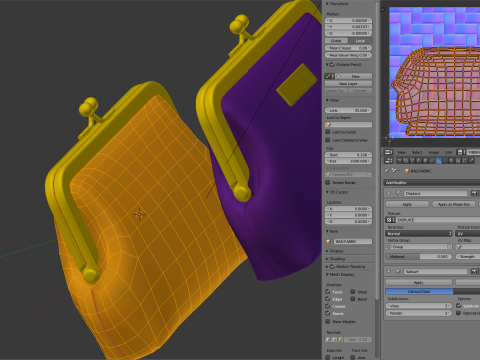The height and width of the screenshot is (360, 480).
Task: Enable face normals display icon
Action: (340, 339)
